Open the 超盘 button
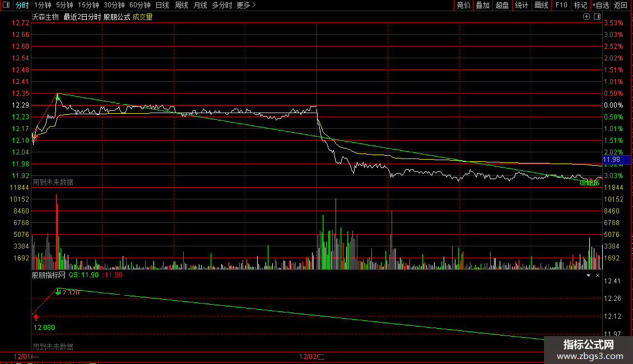The height and width of the screenshot is (364, 633). pyautogui.click(x=502, y=5)
